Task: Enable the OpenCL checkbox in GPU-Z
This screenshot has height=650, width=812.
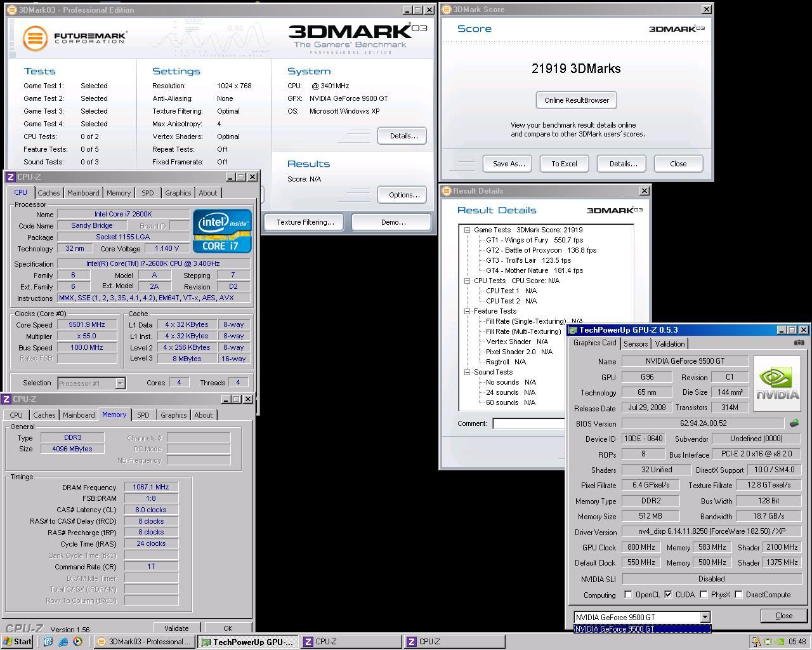Action: 628,595
